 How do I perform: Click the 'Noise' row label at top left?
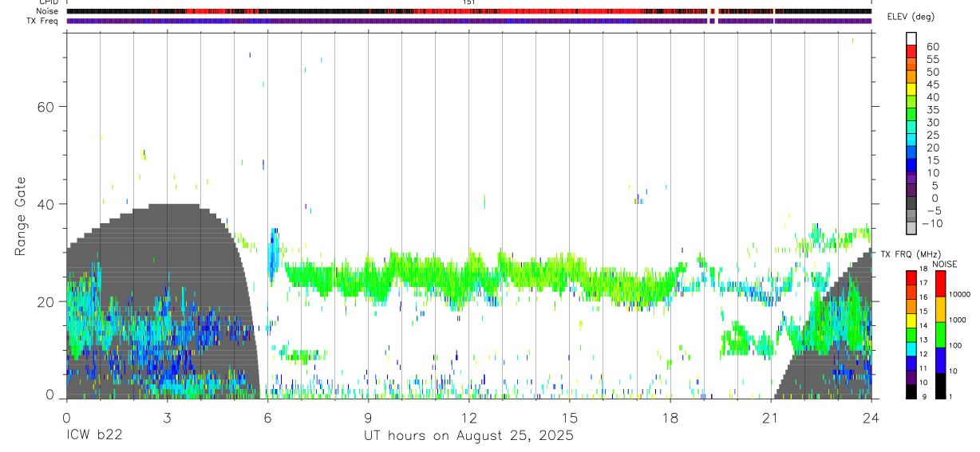coord(47,11)
